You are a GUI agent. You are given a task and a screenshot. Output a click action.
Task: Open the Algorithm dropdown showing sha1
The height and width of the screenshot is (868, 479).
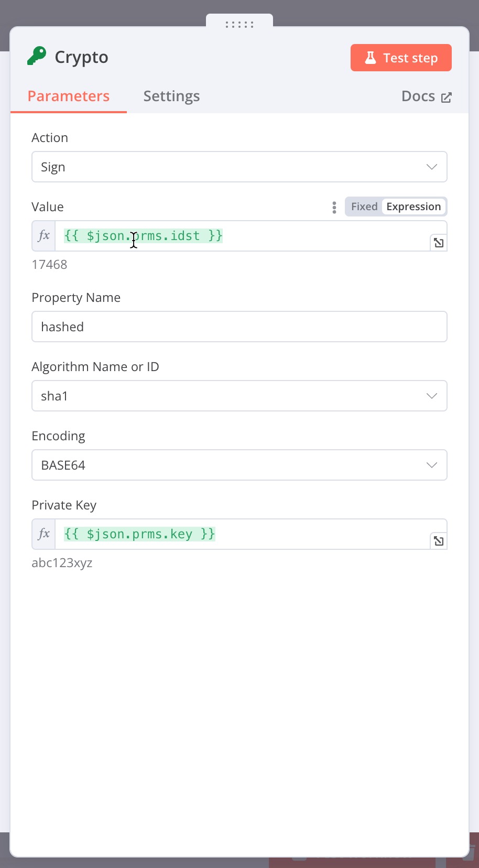(x=239, y=396)
